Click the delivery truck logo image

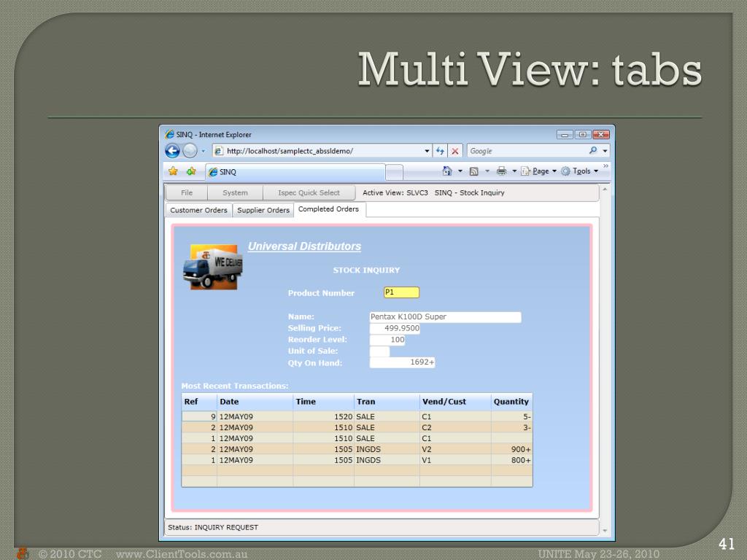[x=213, y=267]
